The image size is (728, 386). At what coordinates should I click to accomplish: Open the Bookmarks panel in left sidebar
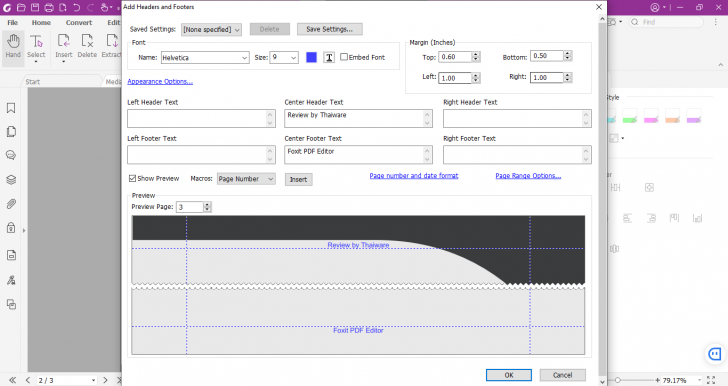coord(11,108)
